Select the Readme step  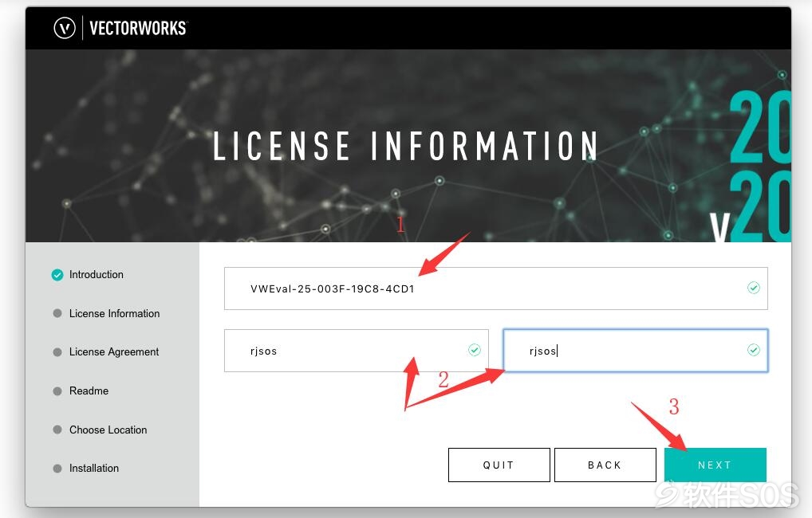click(x=89, y=390)
